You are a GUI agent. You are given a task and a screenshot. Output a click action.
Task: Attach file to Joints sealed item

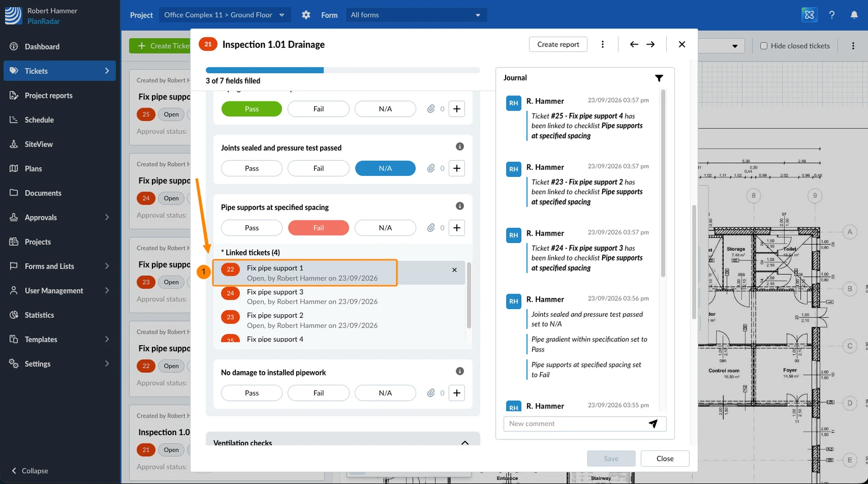(431, 168)
